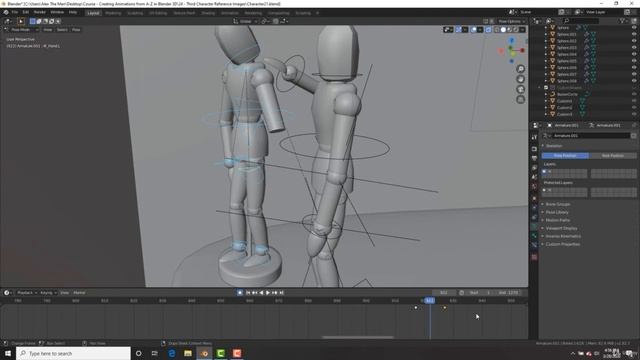Switch to material preview shading icon
The image size is (640, 360).
(509, 30)
